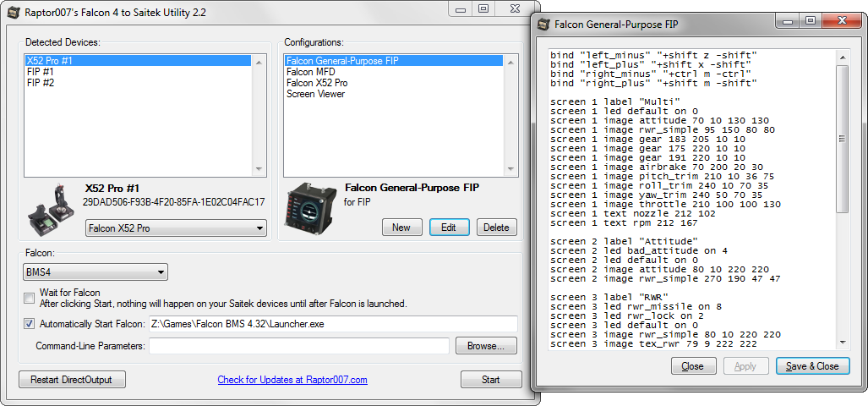The width and height of the screenshot is (868, 406).
Task: Click the line screen 3 image tex_rwr
Action: click(654, 344)
